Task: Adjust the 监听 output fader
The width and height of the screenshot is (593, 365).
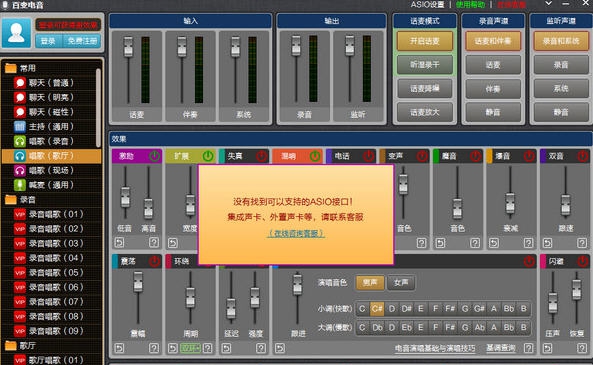Action: click(x=350, y=46)
